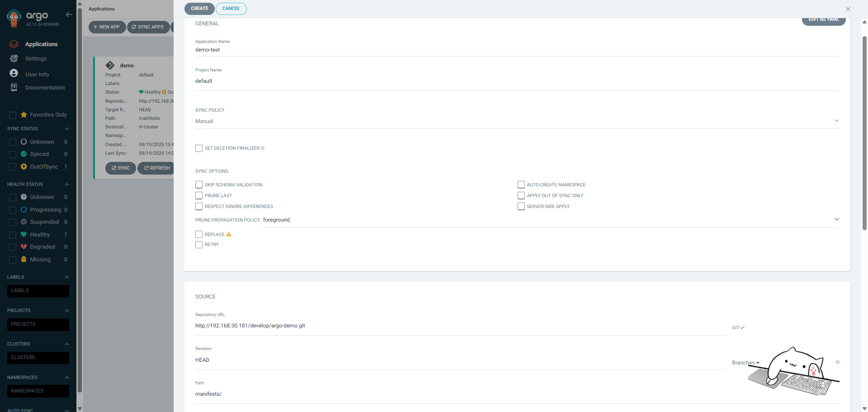868x412 pixels.
Task: Click the help dot beside the cat
Action: click(838, 362)
